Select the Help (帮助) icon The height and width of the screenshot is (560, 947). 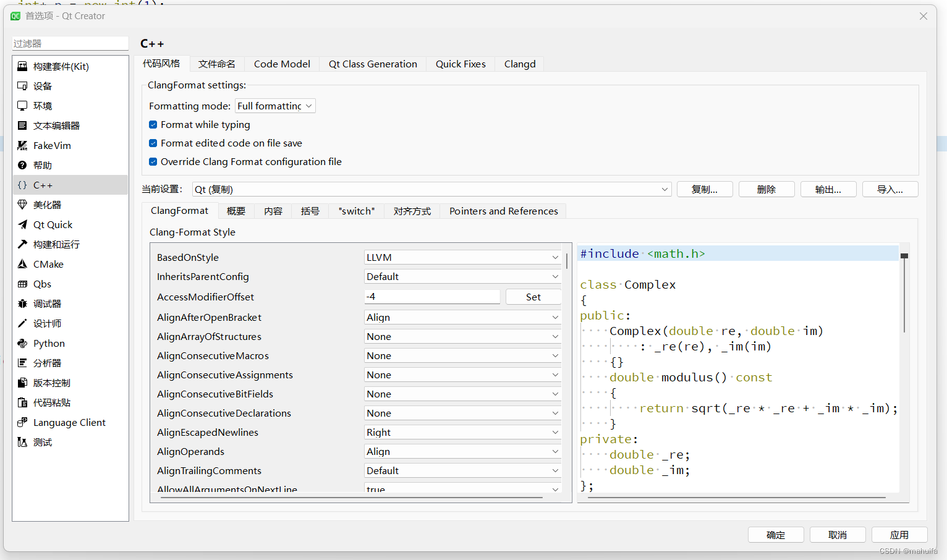(x=22, y=165)
